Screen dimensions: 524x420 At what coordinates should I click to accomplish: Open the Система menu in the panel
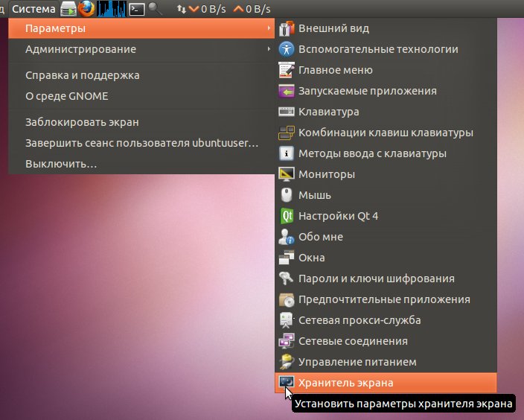point(33,9)
